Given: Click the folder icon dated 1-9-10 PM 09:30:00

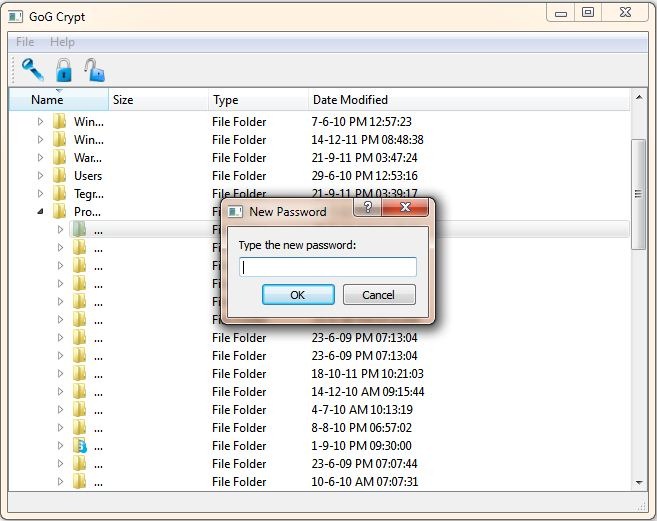Looking at the screenshot, I should point(80,446).
